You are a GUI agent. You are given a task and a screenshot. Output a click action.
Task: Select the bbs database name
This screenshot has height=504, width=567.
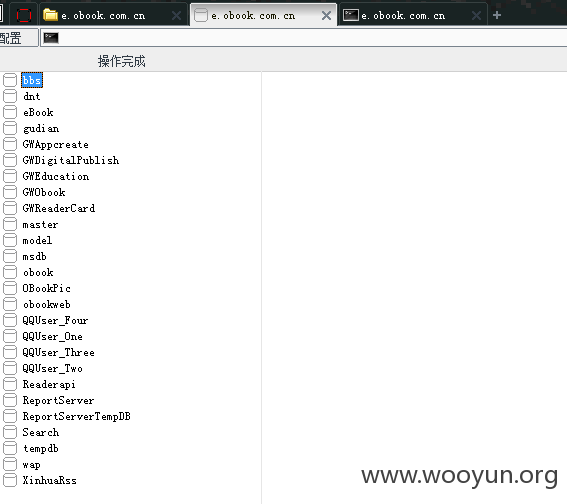click(x=32, y=80)
